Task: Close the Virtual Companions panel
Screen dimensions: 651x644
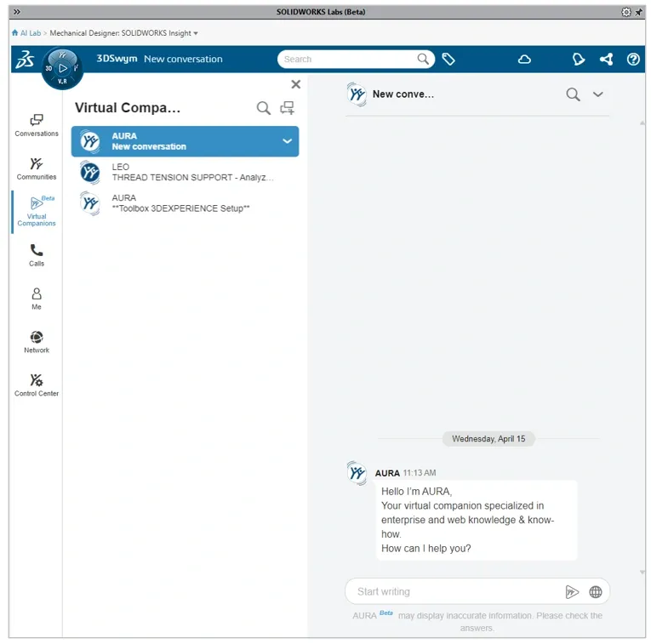Action: point(295,84)
